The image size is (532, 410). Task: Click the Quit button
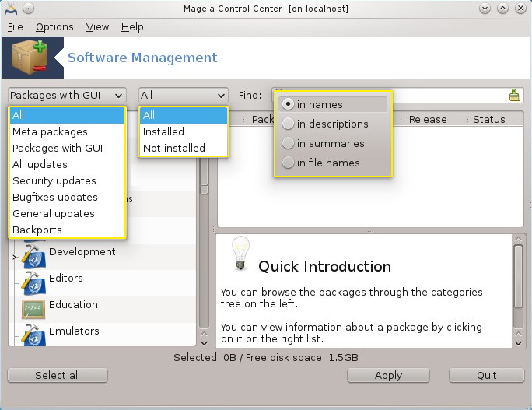pos(487,375)
